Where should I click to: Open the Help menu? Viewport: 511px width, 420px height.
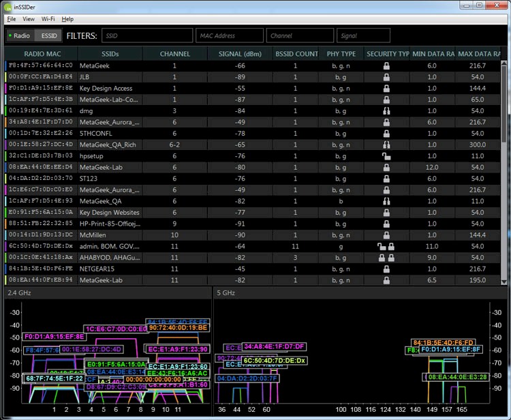67,19
